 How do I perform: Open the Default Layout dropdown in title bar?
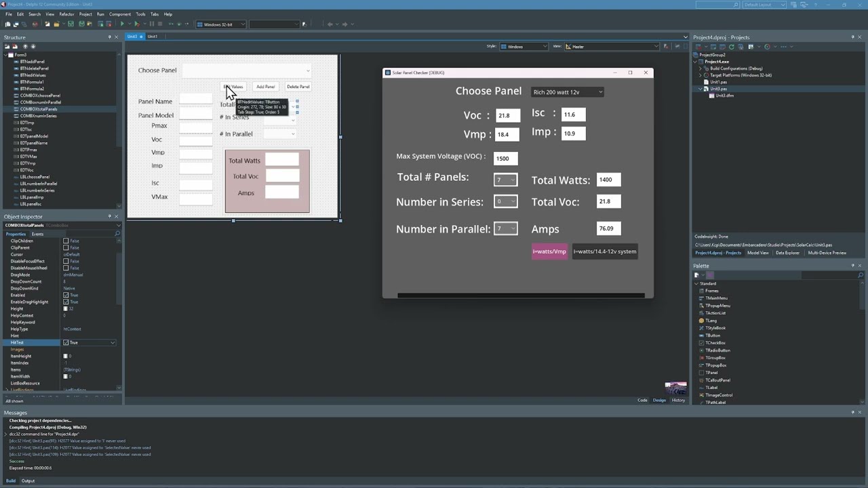point(765,5)
